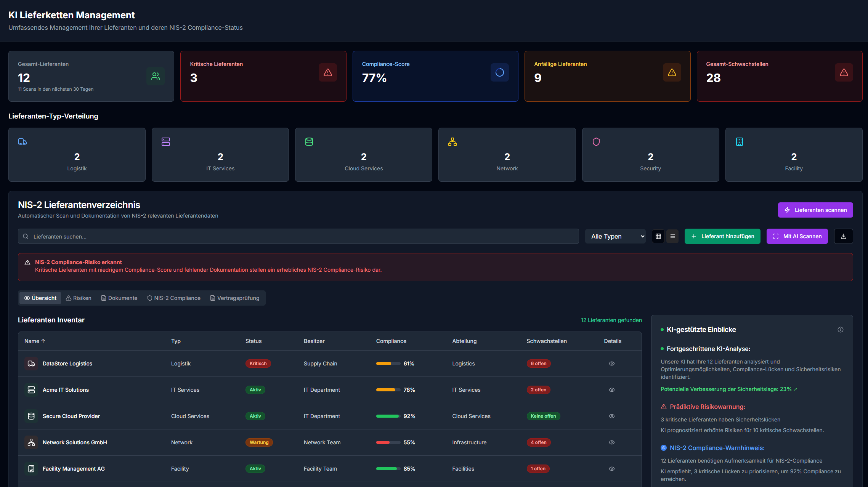Open the info icon in KI-gestützte Einblicke
The height and width of the screenshot is (487, 868).
[841, 330]
